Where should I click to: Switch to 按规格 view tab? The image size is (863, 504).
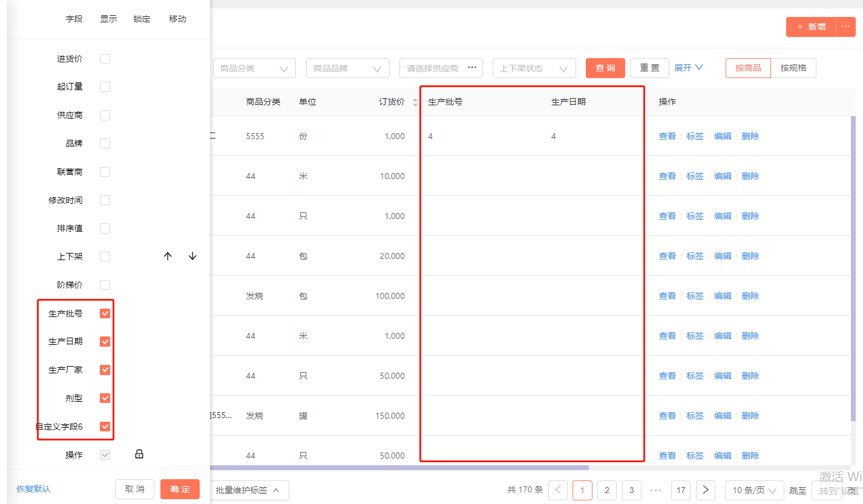(x=793, y=68)
